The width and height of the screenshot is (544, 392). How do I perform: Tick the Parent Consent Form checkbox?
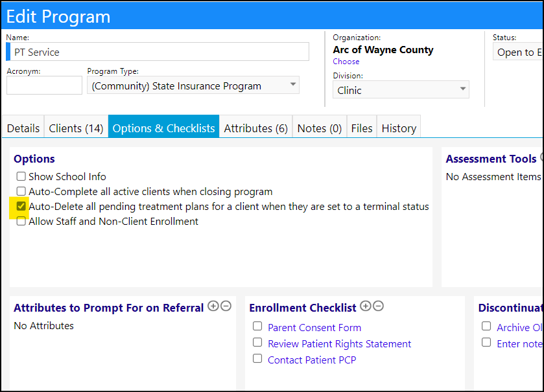(x=257, y=326)
